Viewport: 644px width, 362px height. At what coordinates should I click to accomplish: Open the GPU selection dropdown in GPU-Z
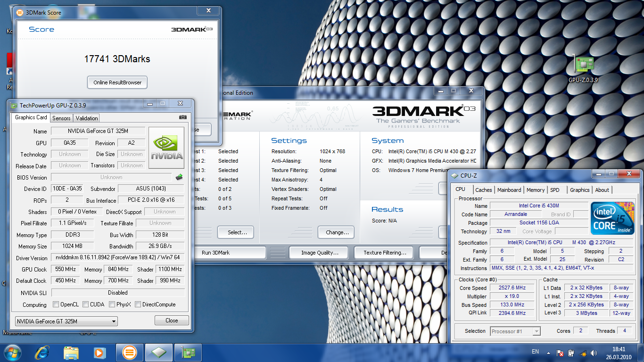[x=66, y=321]
